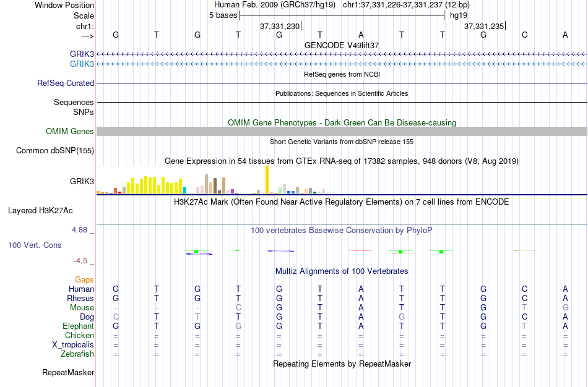Click the GTEx GRIK3 expression label
588x387 pixels.
point(82,181)
